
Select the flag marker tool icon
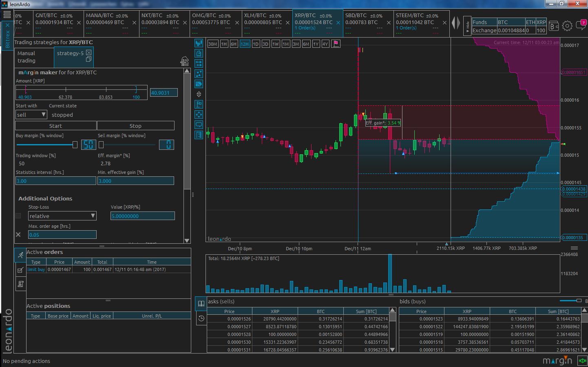(x=199, y=104)
